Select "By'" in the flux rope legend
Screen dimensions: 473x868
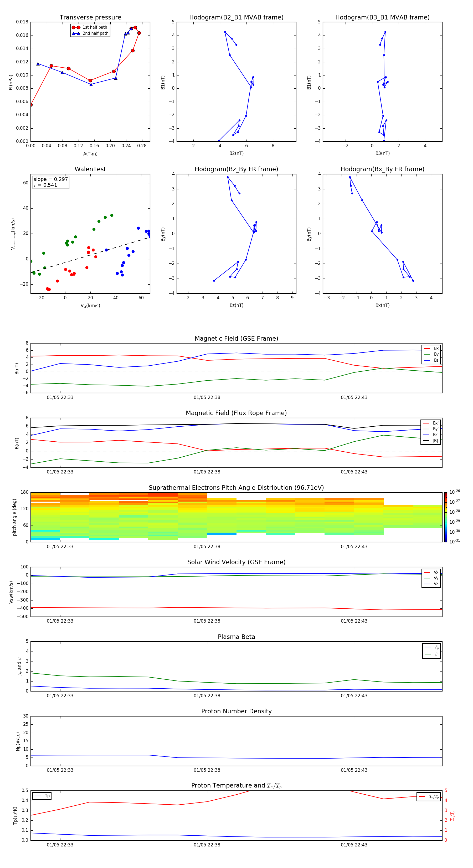(431, 429)
